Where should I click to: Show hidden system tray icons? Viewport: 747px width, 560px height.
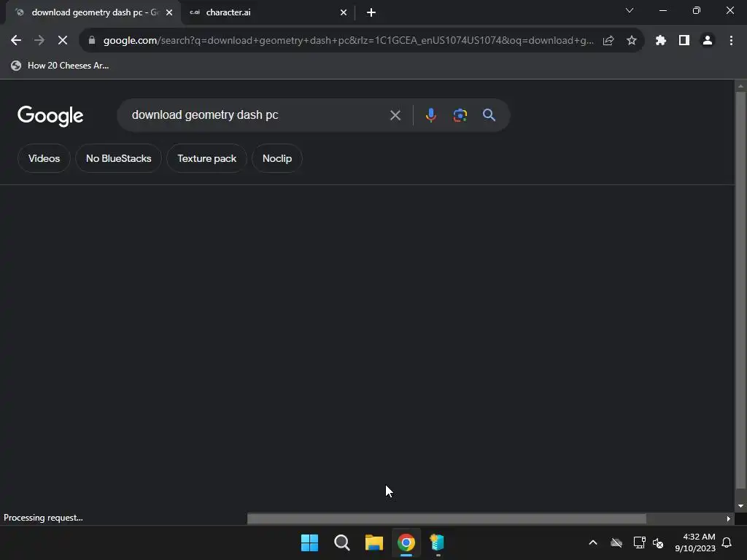pyautogui.click(x=593, y=542)
